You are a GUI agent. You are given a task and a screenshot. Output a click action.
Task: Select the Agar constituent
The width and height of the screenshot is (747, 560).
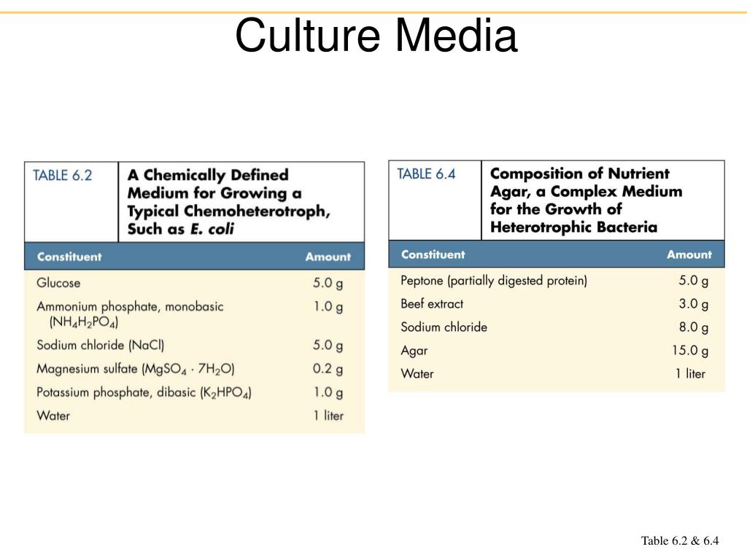click(414, 351)
